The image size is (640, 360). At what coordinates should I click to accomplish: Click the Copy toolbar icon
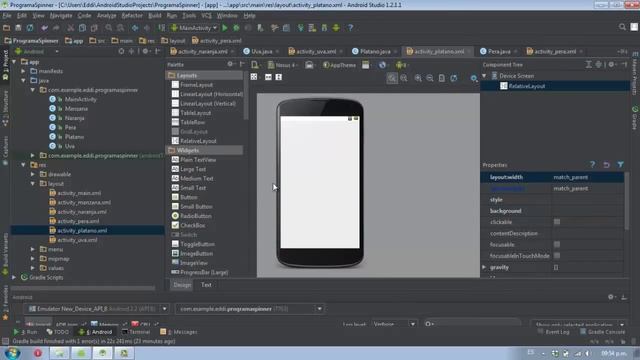pyautogui.click(x=82, y=28)
